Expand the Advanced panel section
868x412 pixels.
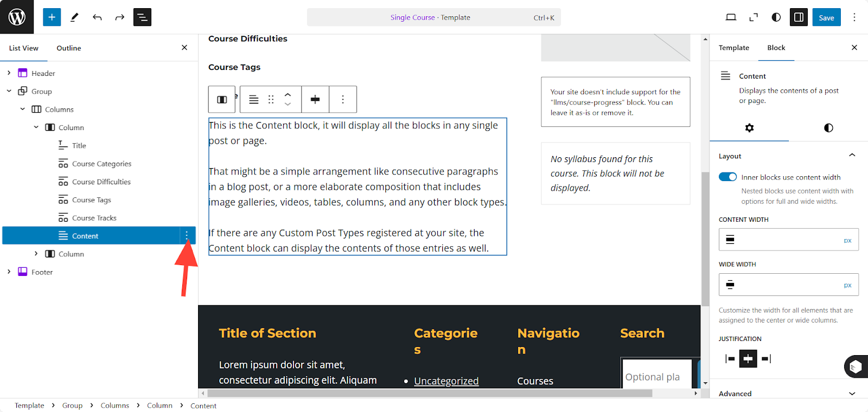852,394
